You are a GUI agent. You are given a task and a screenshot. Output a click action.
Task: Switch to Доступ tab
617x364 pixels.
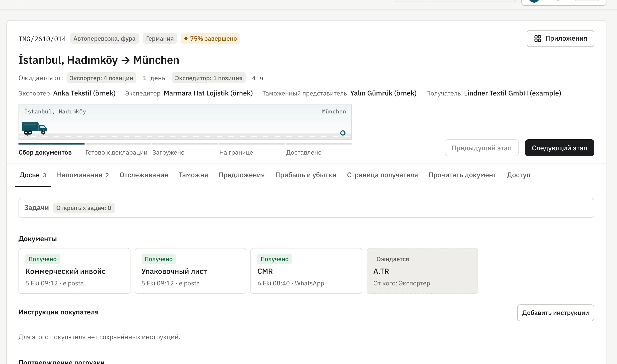coord(518,175)
